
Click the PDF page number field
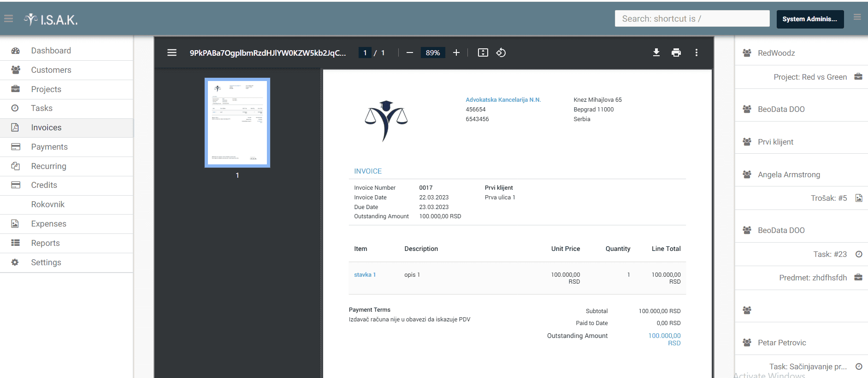[x=365, y=53]
